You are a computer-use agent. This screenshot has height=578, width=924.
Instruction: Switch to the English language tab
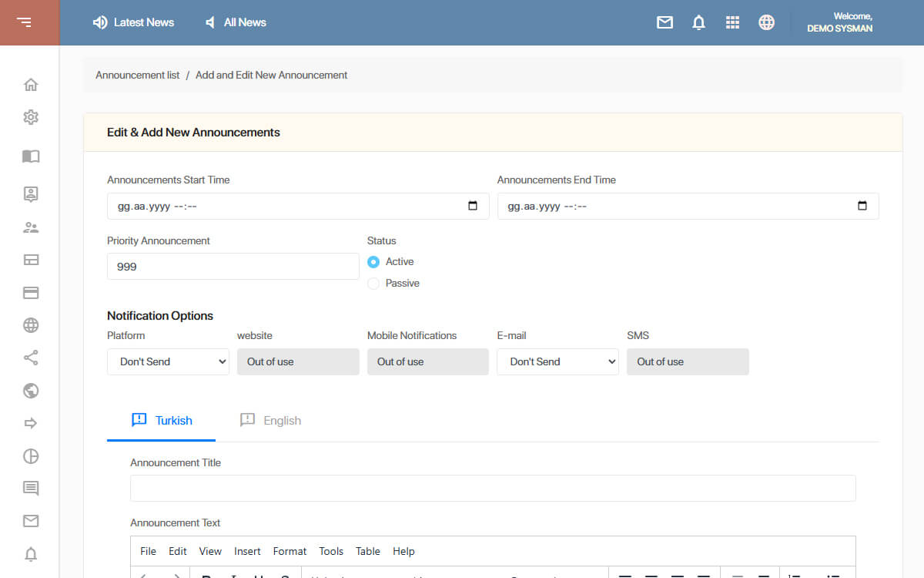(270, 421)
